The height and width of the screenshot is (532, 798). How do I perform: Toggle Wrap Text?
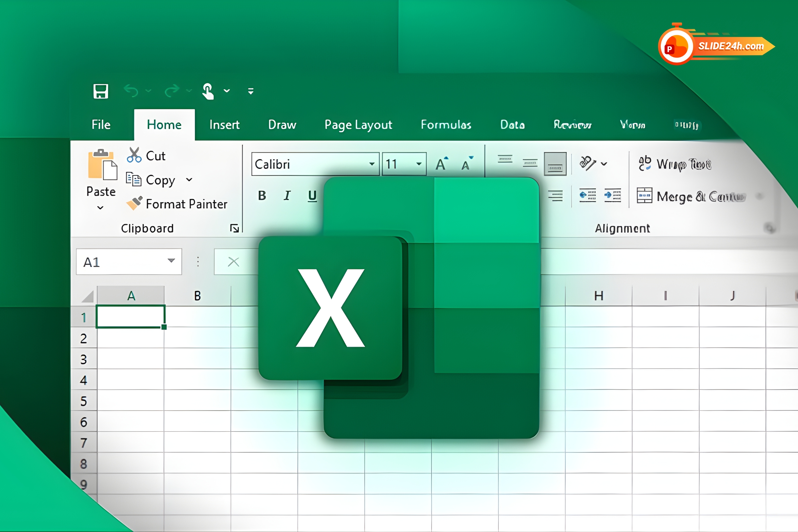click(x=675, y=164)
